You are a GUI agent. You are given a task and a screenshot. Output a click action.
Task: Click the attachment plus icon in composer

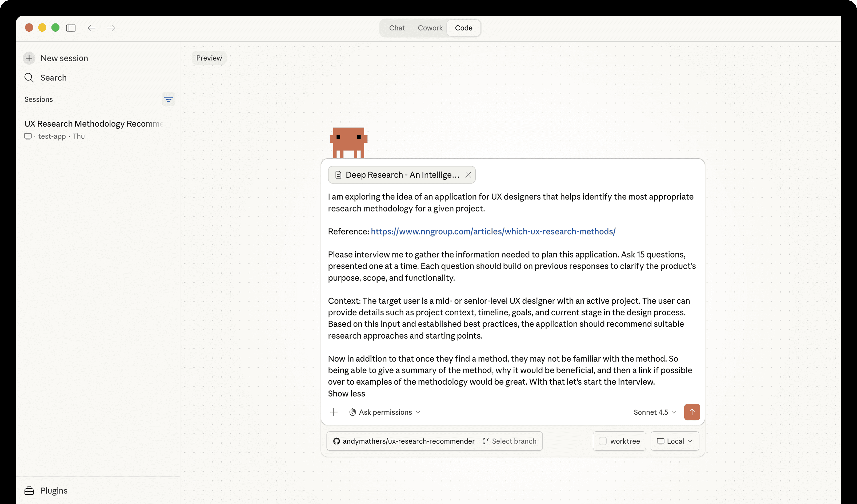pyautogui.click(x=334, y=412)
